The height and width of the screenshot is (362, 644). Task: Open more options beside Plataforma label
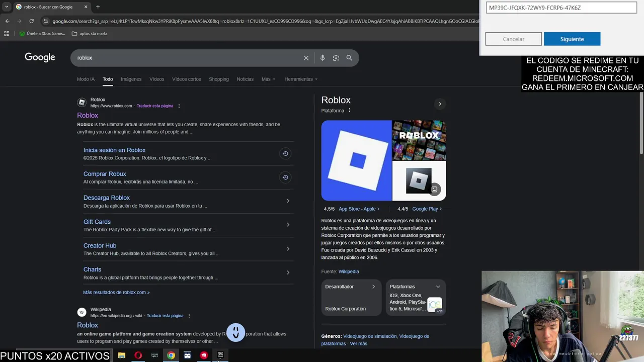click(349, 111)
